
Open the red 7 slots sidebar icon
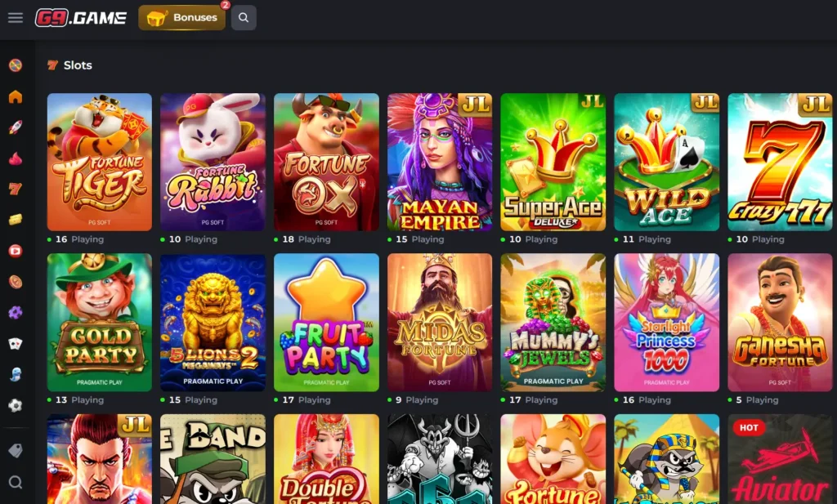point(16,189)
